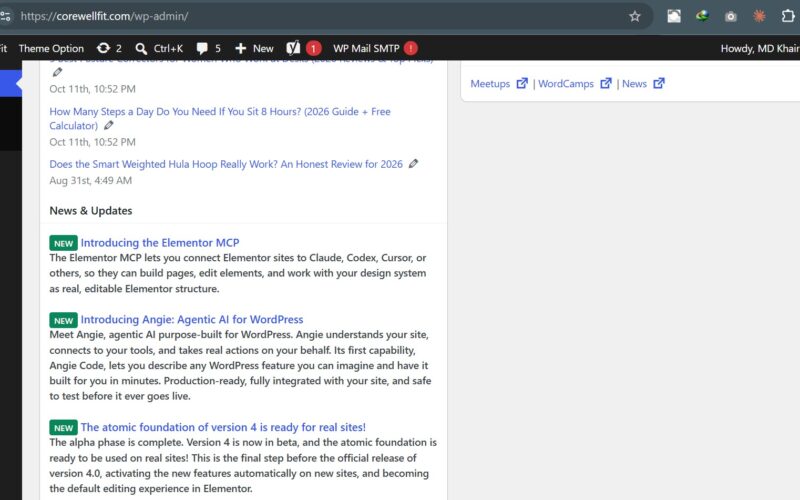This screenshot has height=500, width=800.
Task: Open the News link
Action: coord(634,84)
